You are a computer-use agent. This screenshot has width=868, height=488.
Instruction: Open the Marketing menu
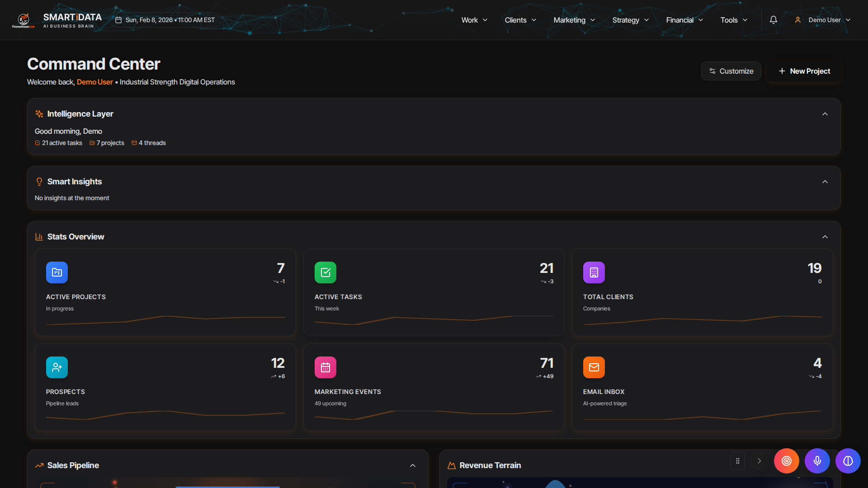(x=574, y=20)
